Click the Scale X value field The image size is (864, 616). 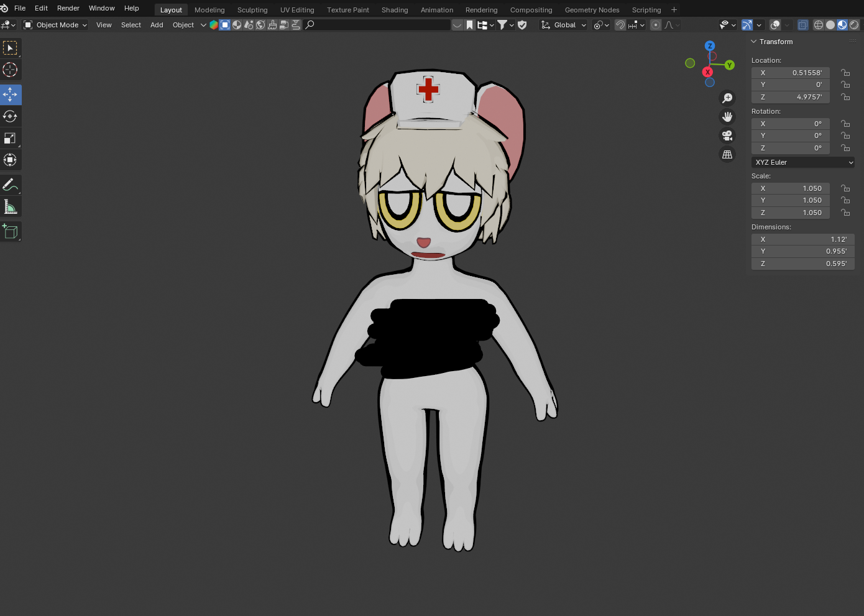point(790,188)
